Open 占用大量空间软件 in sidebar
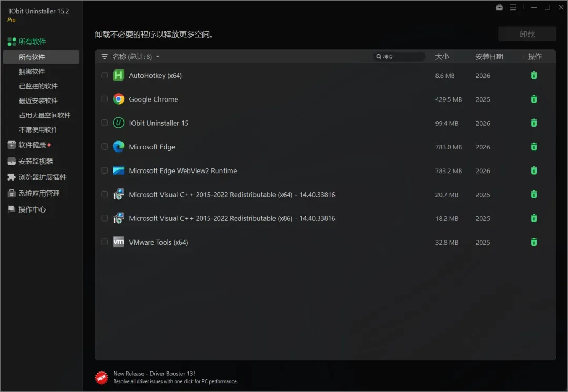The height and width of the screenshot is (392, 568). click(x=45, y=115)
